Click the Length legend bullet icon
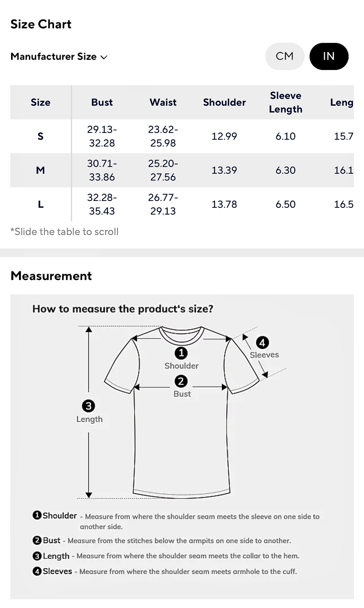This screenshot has height=608, width=364. click(37, 556)
